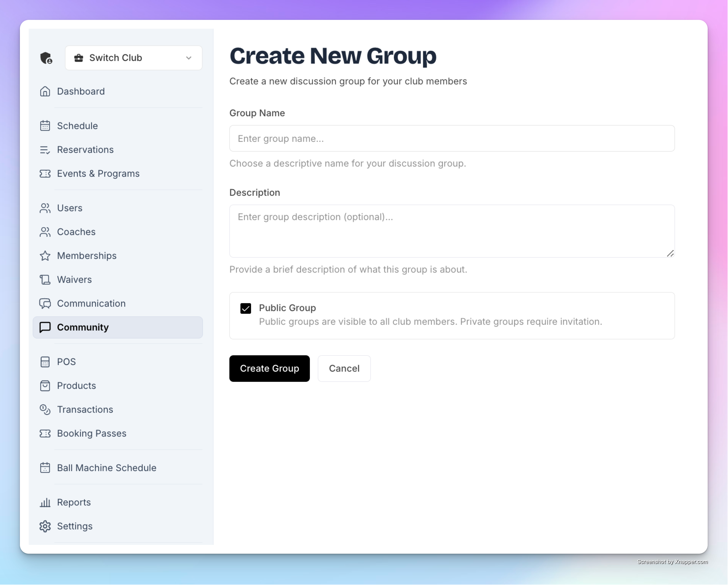This screenshot has width=728, height=585.
Task: Click the Transactions coins icon
Action: coord(45,409)
